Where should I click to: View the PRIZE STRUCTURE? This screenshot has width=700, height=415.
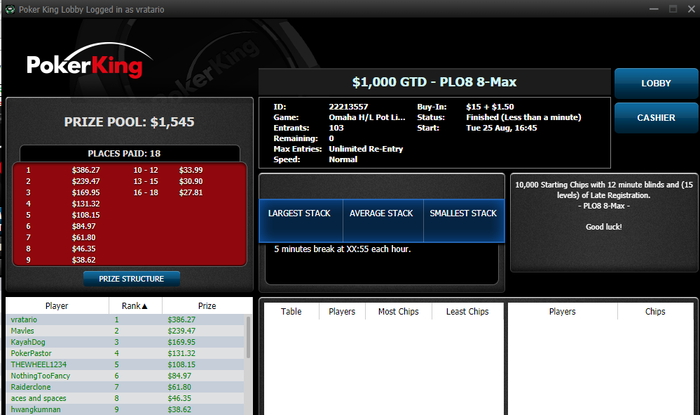tap(131, 279)
